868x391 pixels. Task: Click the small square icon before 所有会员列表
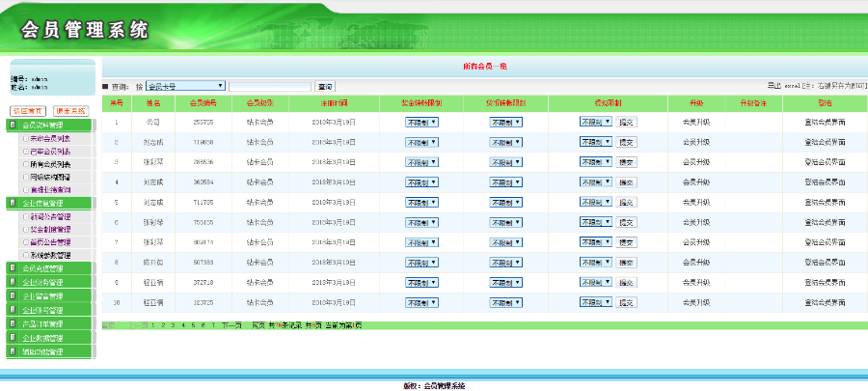coord(25,164)
